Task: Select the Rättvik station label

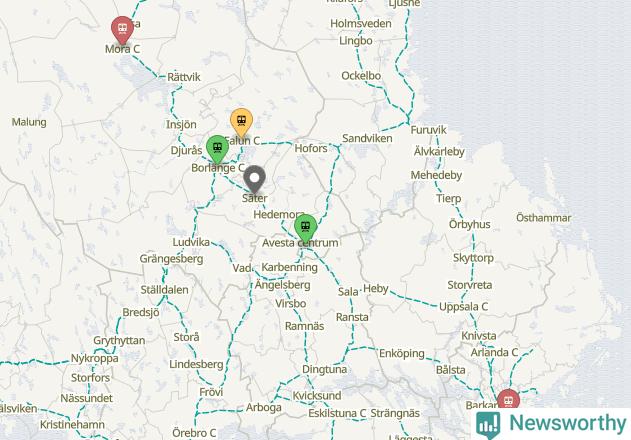Action: pos(184,77)
